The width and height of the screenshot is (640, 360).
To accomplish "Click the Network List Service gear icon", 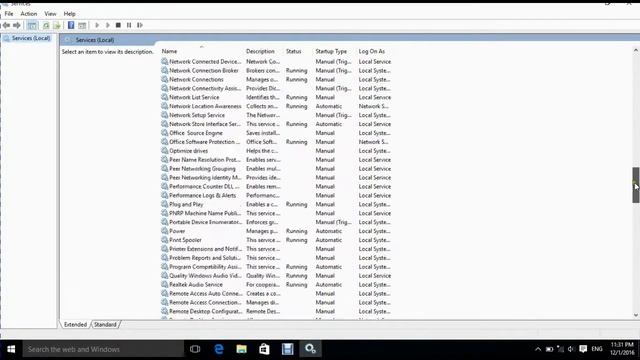I will tap(164, 97).
